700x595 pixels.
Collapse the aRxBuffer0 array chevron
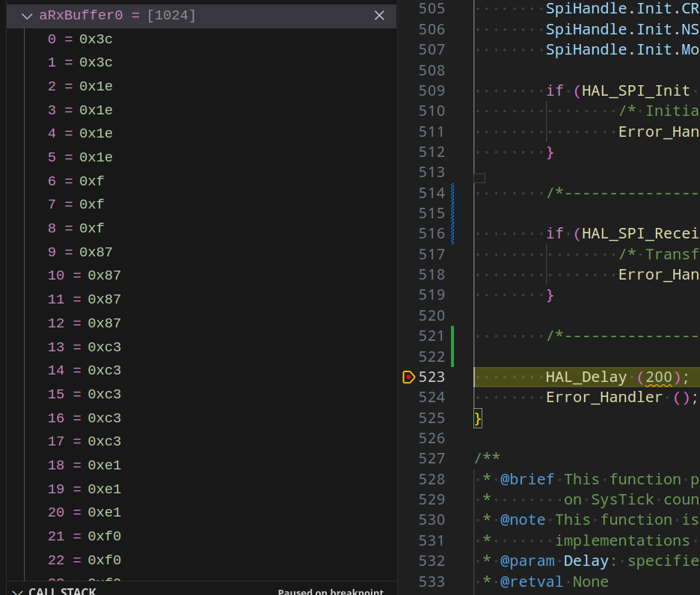pos(27,16)
